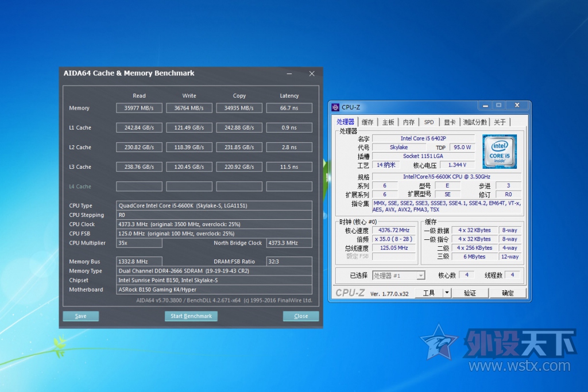
Task: Open the 測試分數 tab in CPU-Z
Action: [475, 122]
